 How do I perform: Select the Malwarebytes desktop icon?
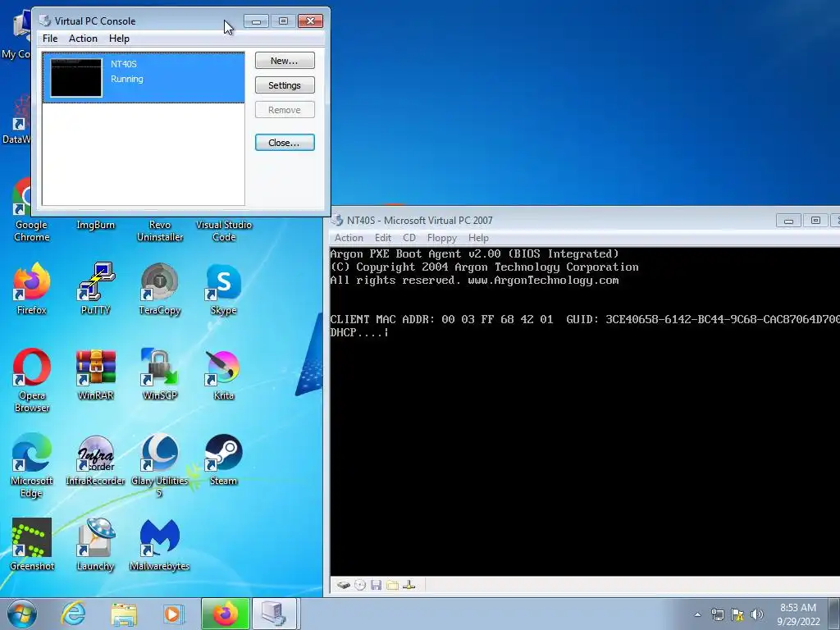[160, 545]
